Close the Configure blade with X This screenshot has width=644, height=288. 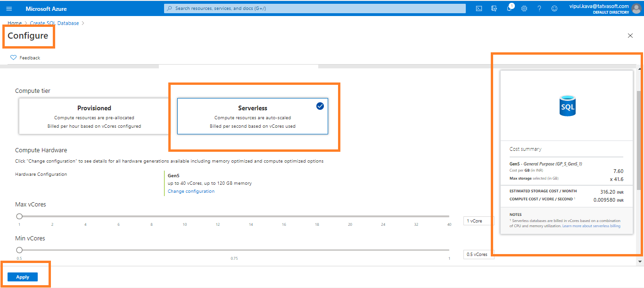[630, 36]
